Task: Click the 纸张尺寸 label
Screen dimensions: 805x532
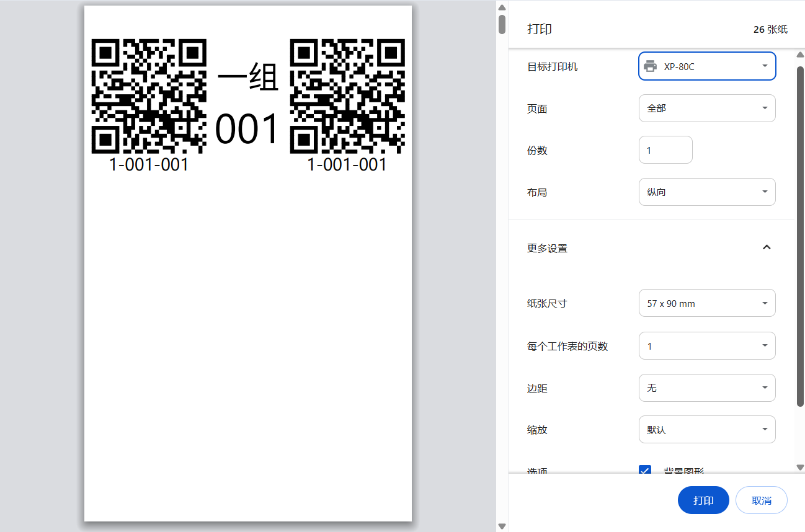Action: point(547,304)
